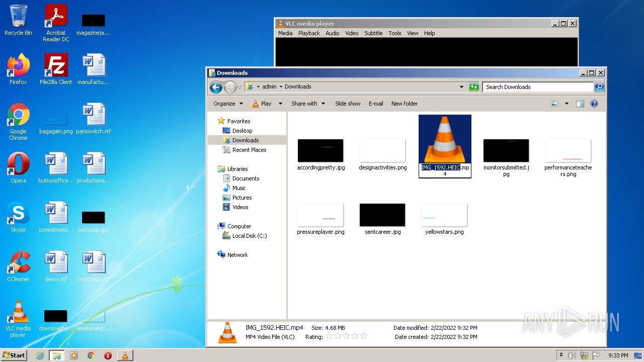The width and height of the screenshot is (644, 362).
Task: Open FileZilla Client desktop shortcut
Action: (56, 69)
